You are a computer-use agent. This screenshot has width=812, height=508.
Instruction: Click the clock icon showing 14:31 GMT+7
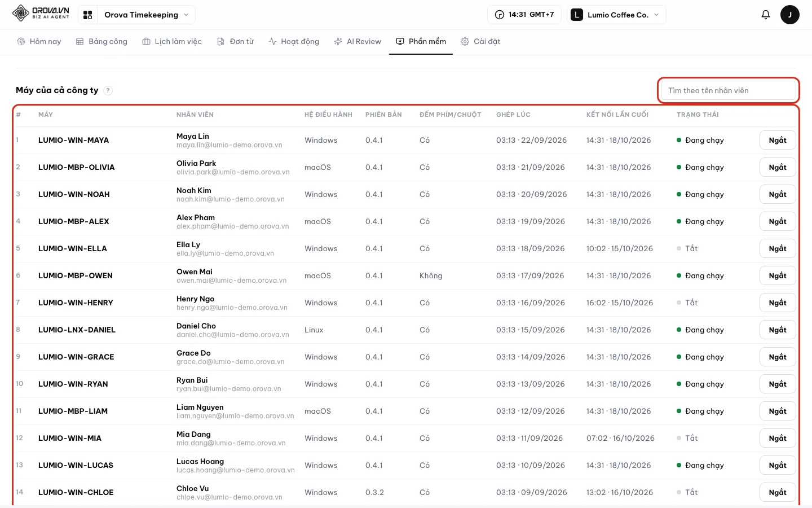500,15
